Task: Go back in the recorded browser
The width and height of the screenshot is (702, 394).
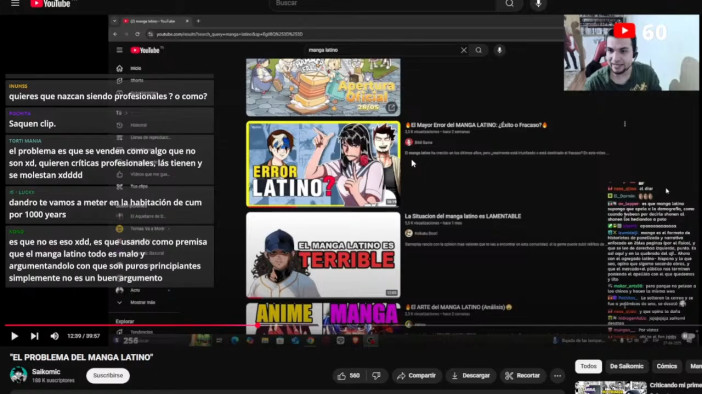Action: pos(115,34)
